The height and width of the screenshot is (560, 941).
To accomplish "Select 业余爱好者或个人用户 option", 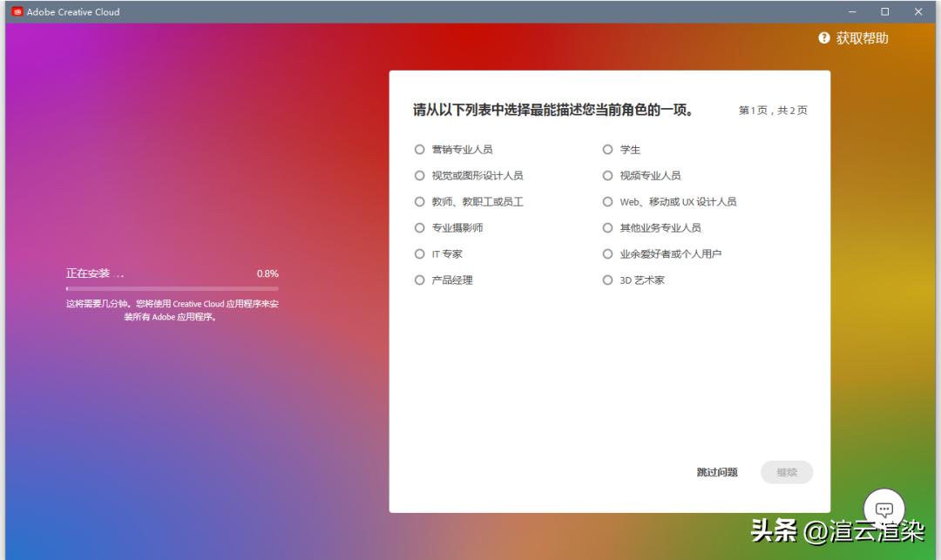I will [x=607, y=253].
